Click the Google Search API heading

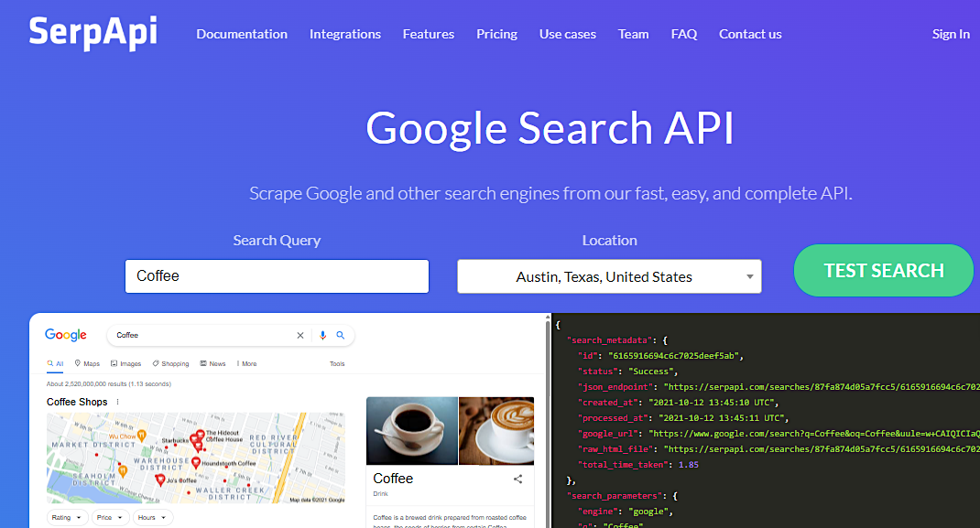point(550,128)
